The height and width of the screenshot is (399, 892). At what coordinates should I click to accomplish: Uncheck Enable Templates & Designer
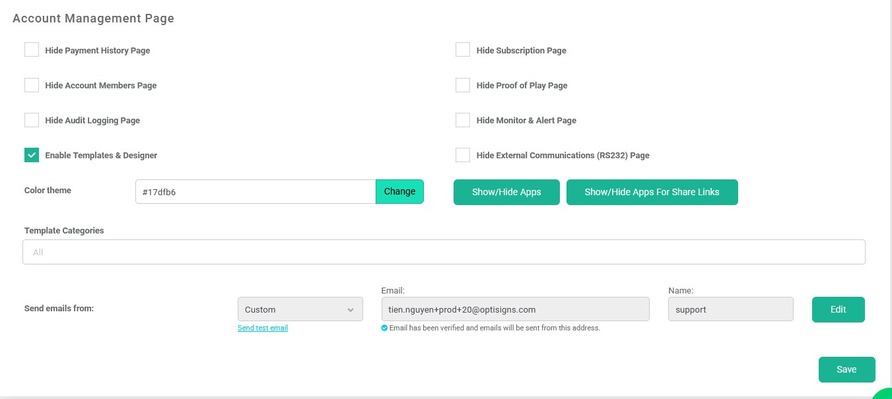pyautogui.click(x=31, y=155)
